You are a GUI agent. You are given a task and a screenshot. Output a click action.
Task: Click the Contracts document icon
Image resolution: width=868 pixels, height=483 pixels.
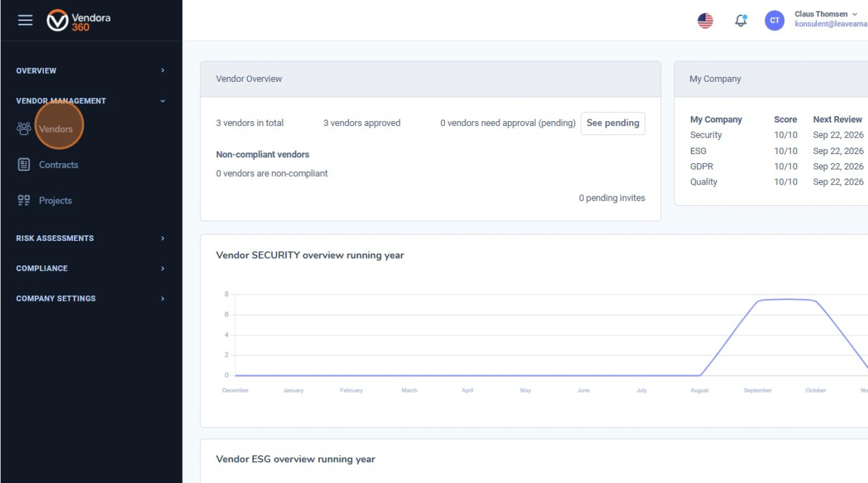[x=24, y=164]
